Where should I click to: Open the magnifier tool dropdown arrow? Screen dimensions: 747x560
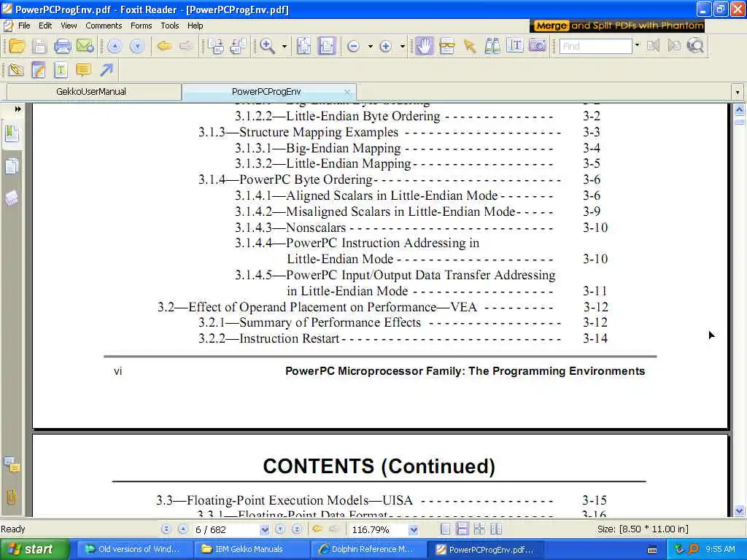click(285, 46)
